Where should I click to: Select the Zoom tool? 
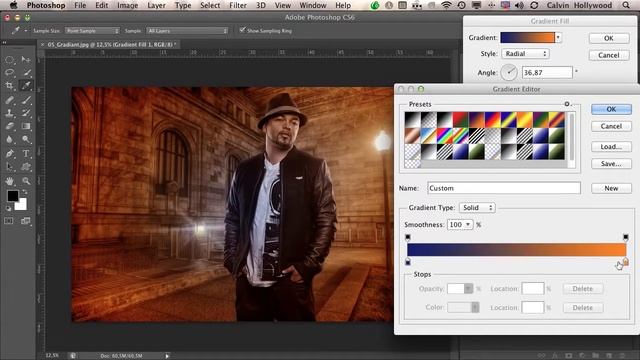click(x=26, y=181)
